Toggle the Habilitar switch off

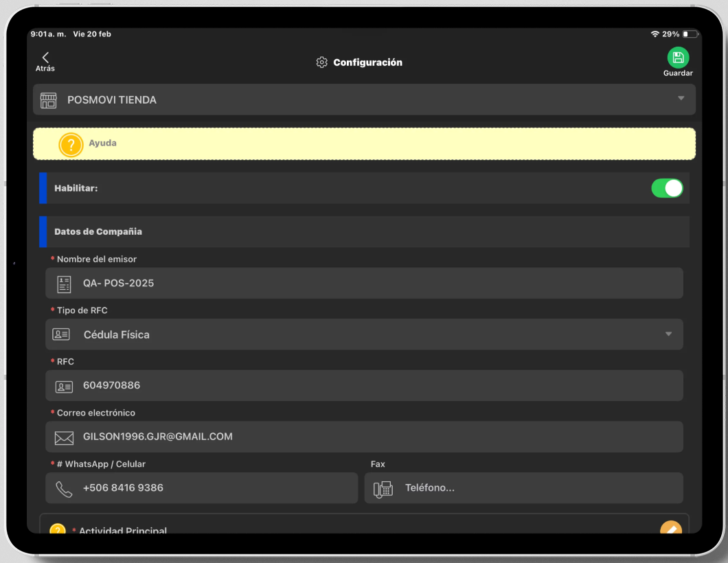(666, 188)
